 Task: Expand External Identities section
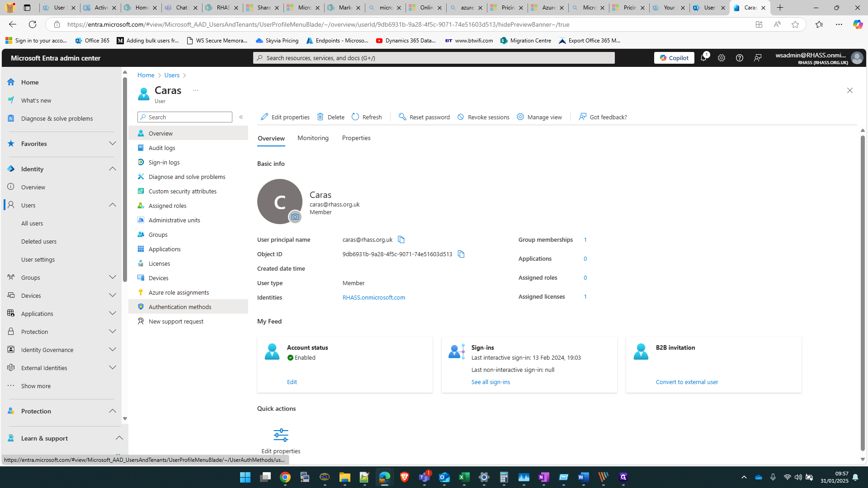click(113, 368)
